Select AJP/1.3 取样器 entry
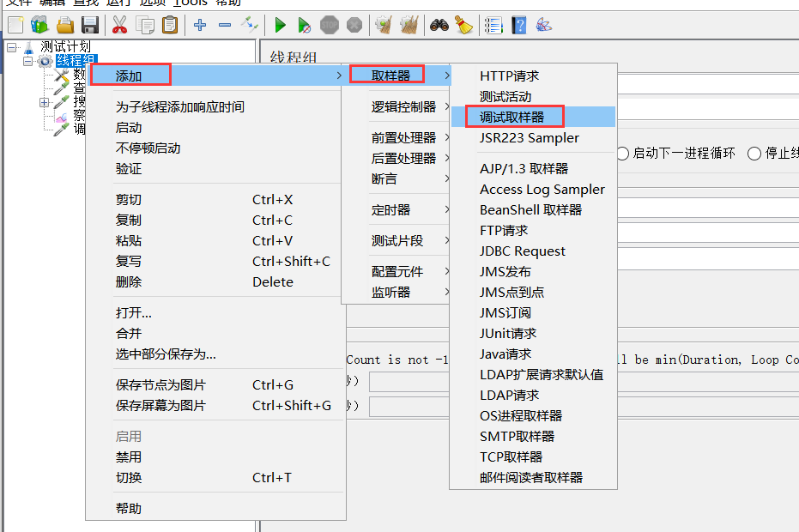799x532 pixels. click(533, 169)
